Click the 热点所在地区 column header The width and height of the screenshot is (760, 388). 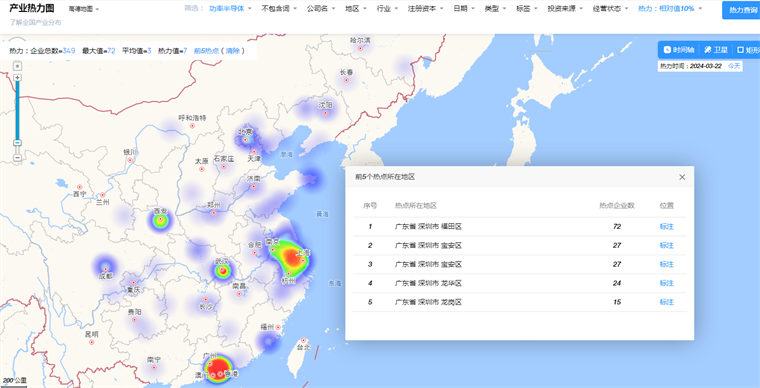(416, 205)
